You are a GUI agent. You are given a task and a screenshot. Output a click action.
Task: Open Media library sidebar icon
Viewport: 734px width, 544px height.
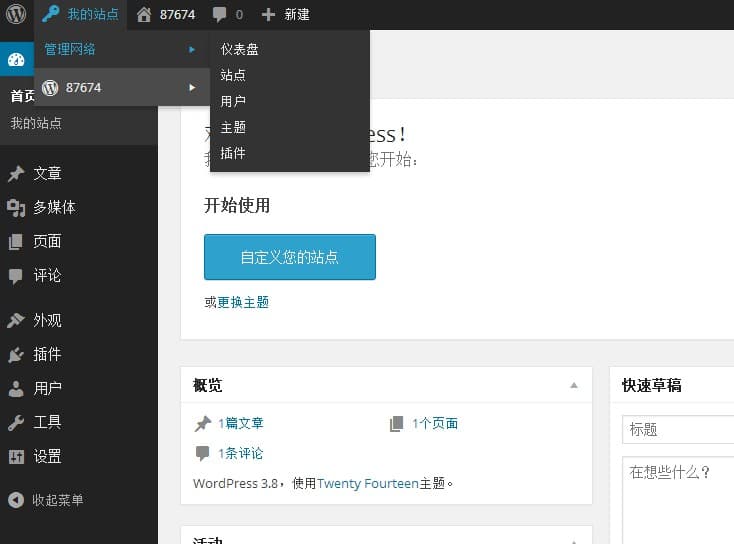tap(16, 208)
